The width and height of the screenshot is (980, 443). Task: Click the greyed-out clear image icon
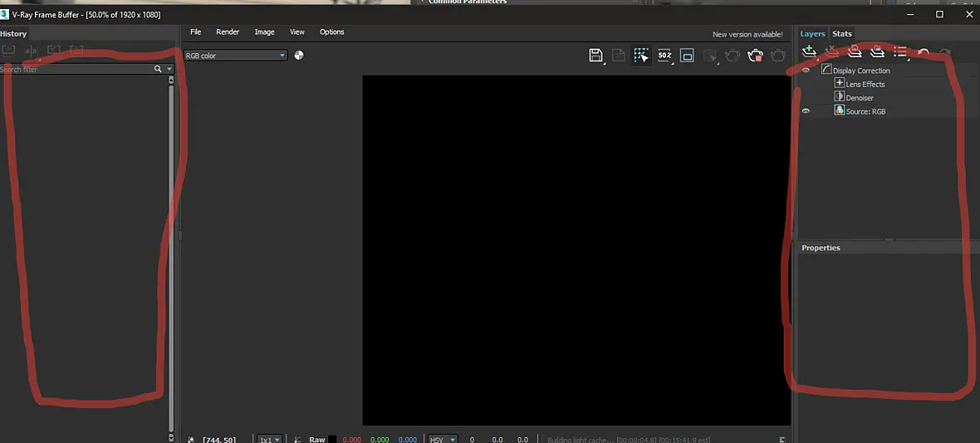[x=618, y=56]
